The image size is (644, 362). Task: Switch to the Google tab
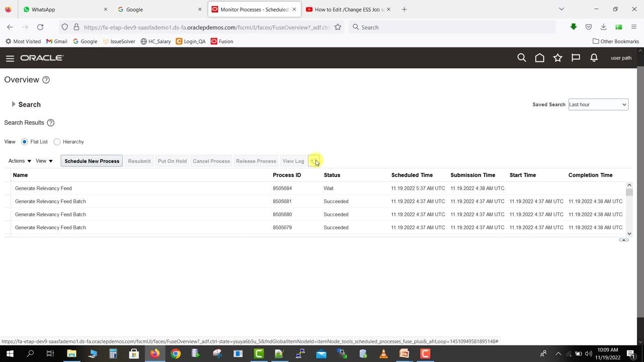coord(159,9)
